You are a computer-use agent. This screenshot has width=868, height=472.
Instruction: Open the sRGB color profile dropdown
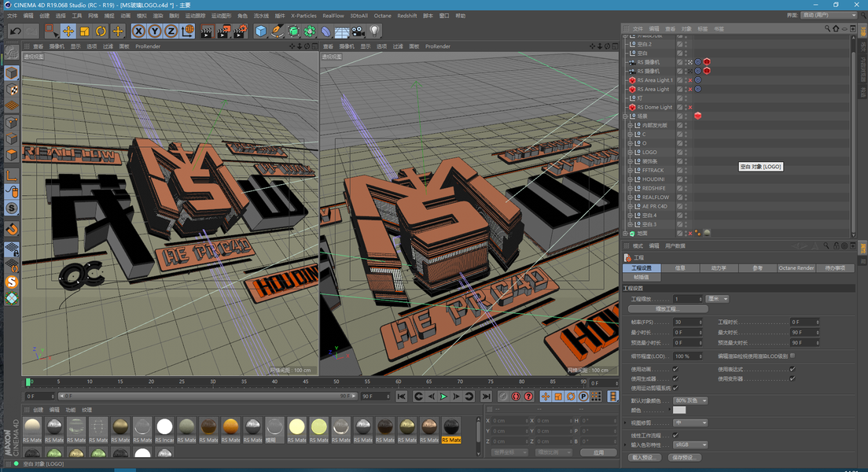691,444
